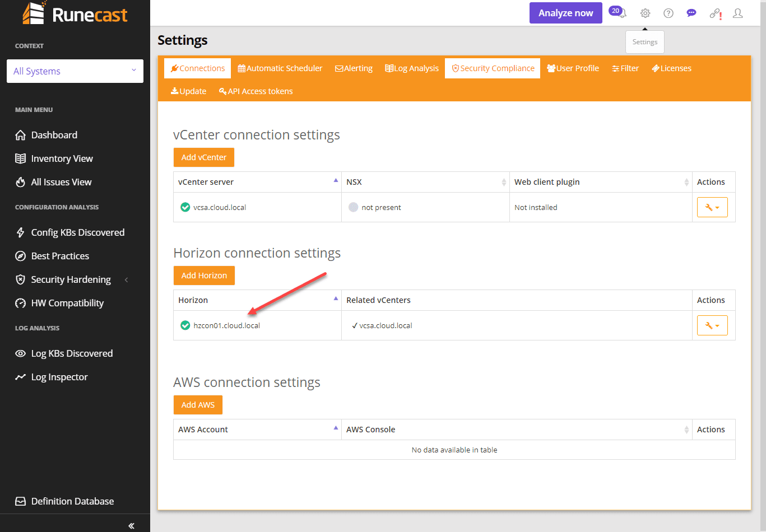Switch to the Alerting tab
The image size is (766, 532).
point(354,68)
